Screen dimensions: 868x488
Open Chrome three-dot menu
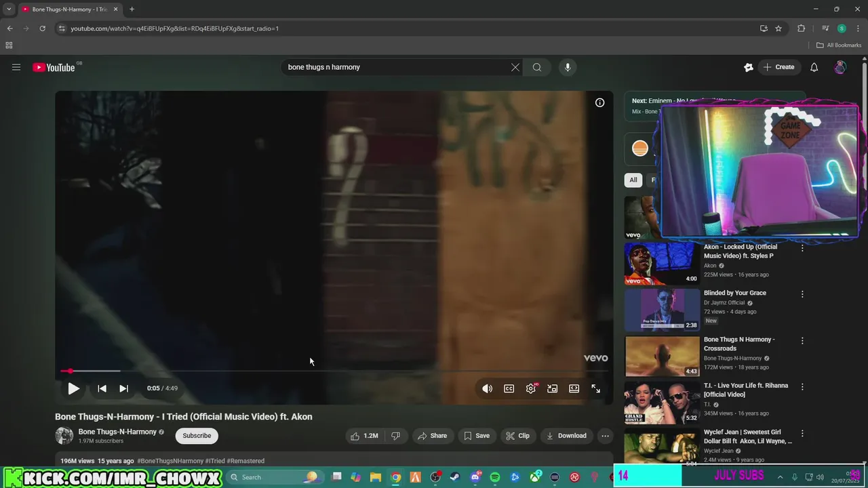click(859, 28)
